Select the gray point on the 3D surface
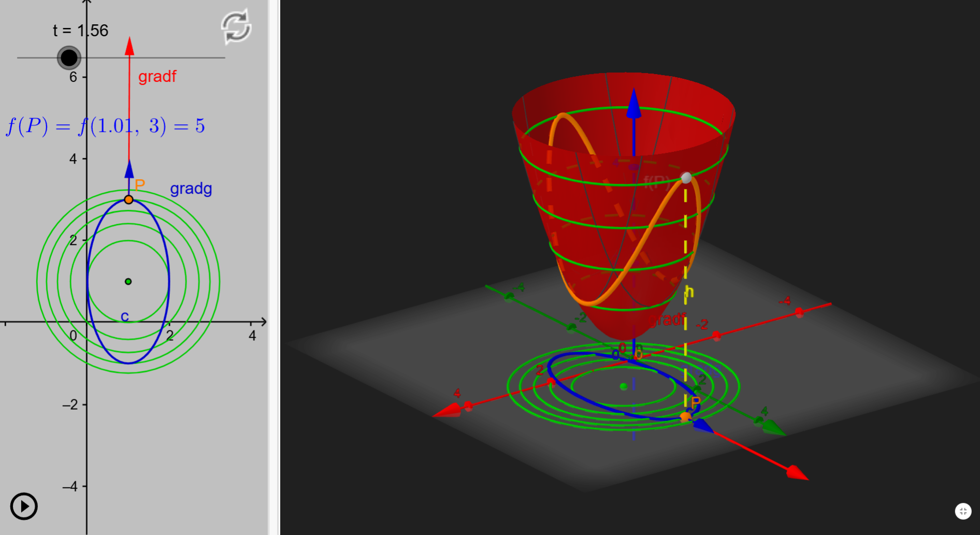The height and width of the screenshot is (535, 980). (686, 178)
